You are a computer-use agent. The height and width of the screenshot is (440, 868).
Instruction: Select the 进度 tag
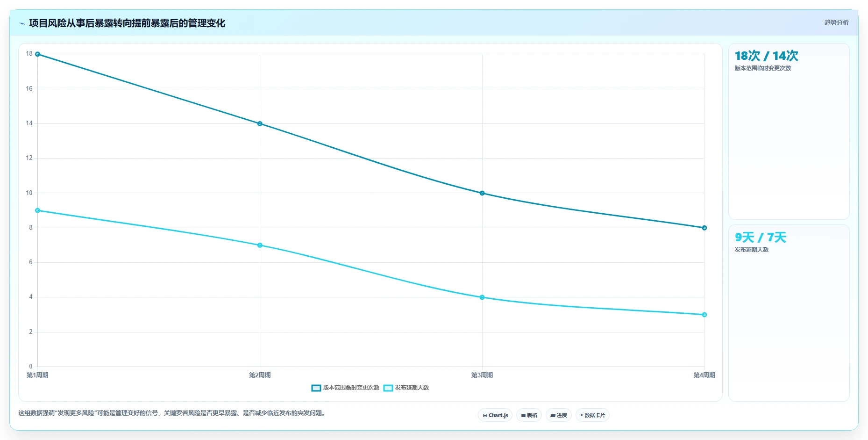559,415
